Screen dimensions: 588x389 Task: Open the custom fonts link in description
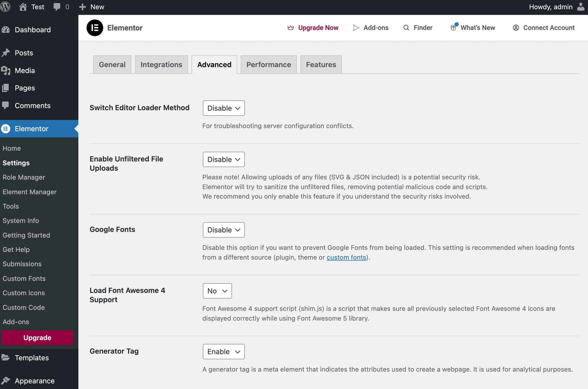(x=346, y=257)
